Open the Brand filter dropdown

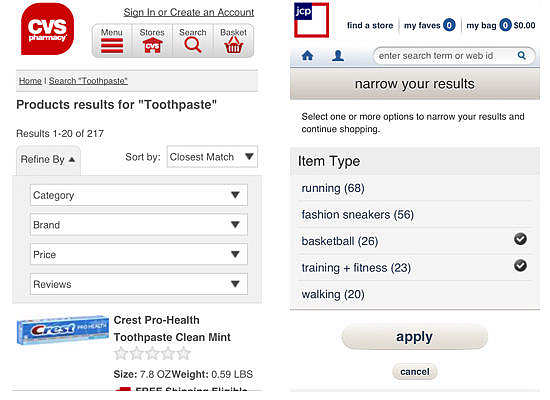pos(139,225)
